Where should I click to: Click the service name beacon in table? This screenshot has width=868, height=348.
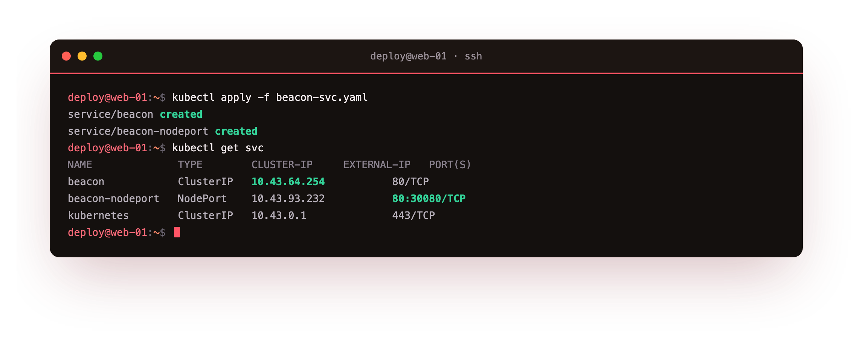tap(86, 182)
